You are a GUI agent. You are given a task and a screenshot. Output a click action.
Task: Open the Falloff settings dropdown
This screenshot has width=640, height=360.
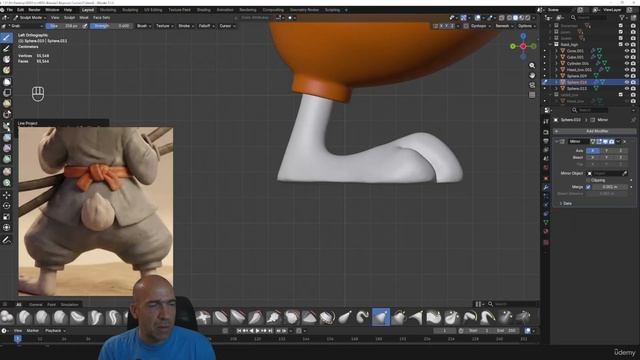[206, 26]
